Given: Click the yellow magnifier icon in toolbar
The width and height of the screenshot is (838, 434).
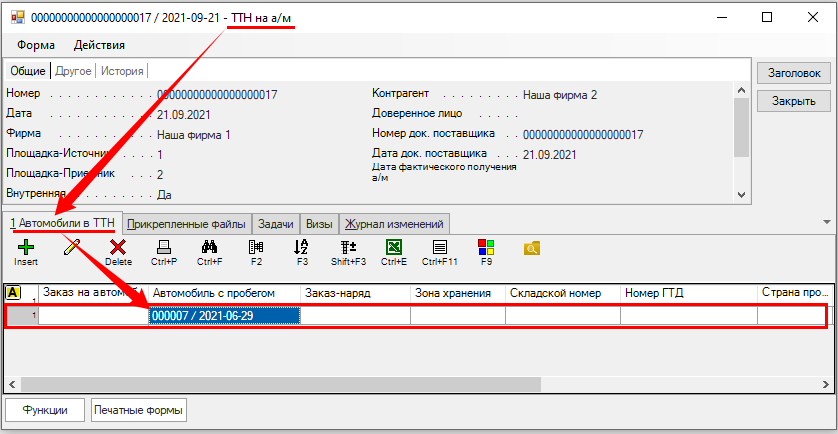Looking at the screenshot, I should [532, 246].
